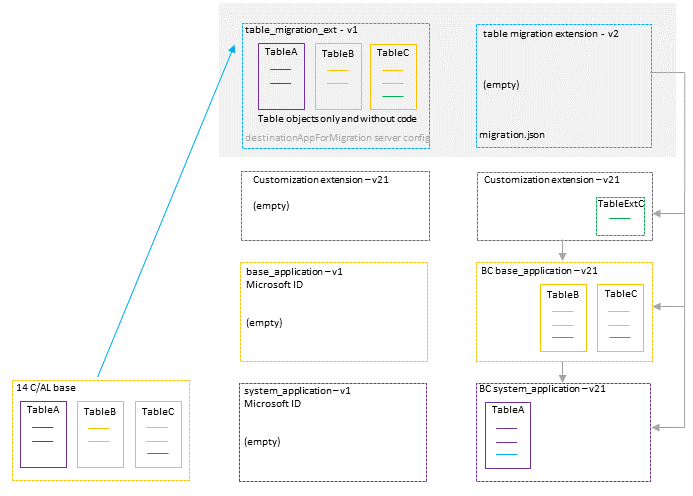
Task: Click '(empty)' in table migration extension v2
Action: (501, 85)
